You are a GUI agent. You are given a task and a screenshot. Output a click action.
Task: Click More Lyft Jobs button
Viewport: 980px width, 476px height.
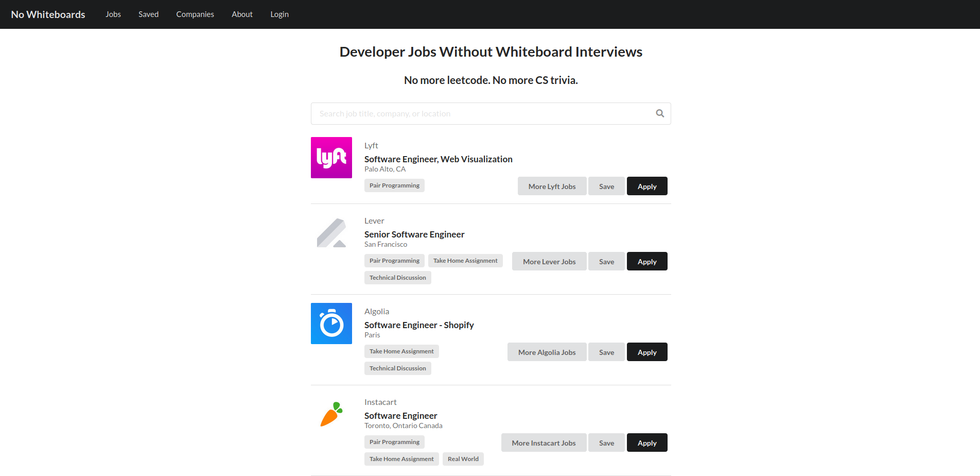[552, 186]
